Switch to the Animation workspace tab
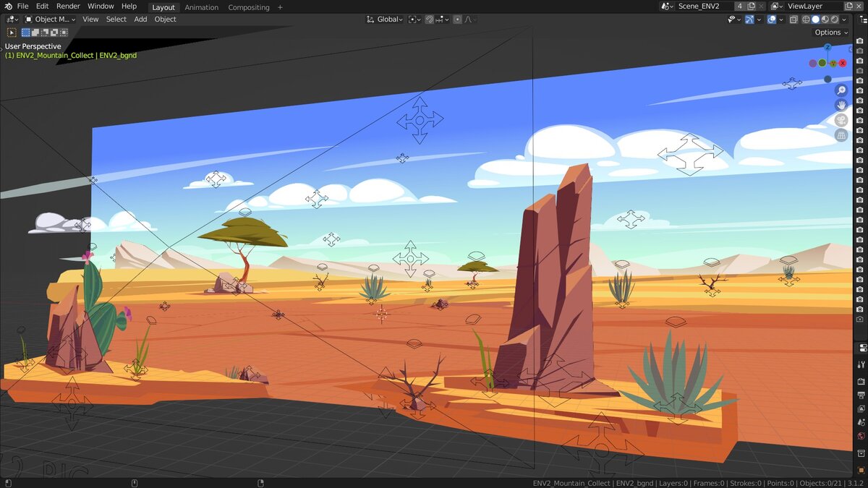The height and width of the screenshot is (488, 868). pos(202,7)
